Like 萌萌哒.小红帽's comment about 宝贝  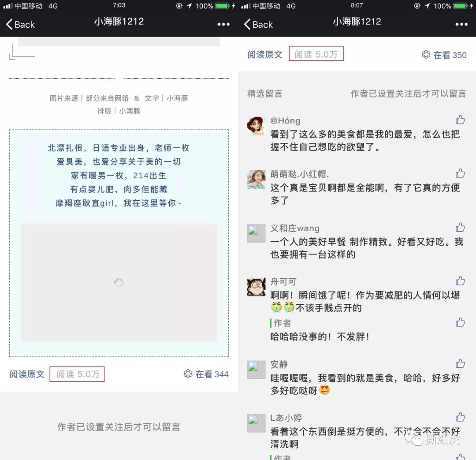460,173
